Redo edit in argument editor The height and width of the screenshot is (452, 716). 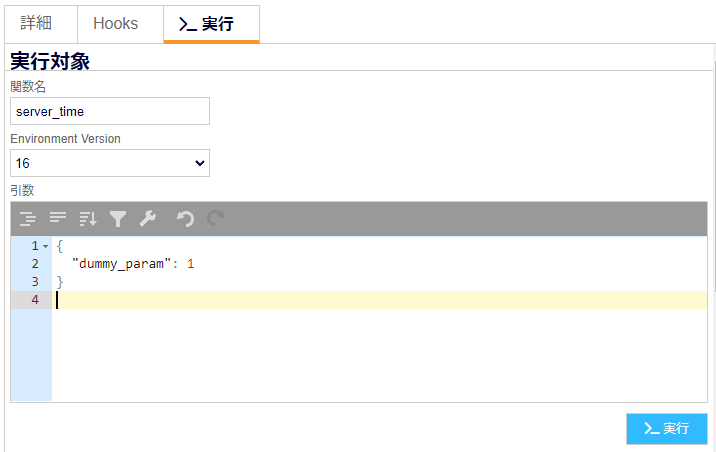(x=216, y=219)
